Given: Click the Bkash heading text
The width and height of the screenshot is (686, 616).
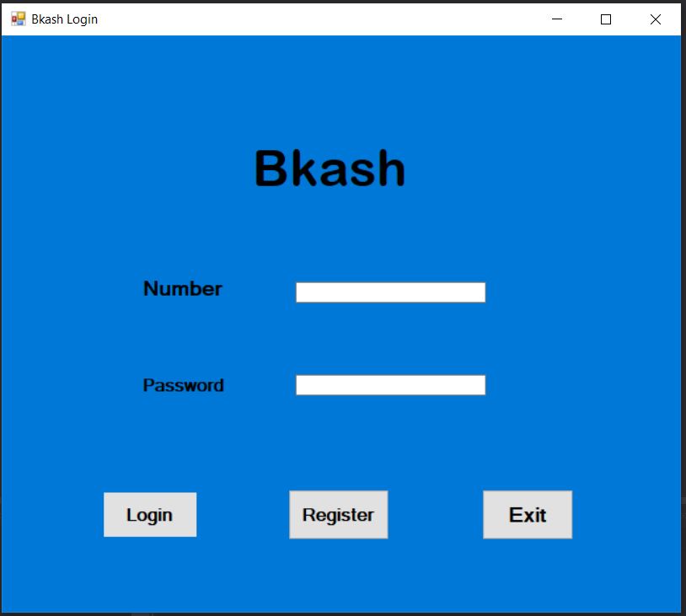Looking at the screenshot, I should pos(330,168).
